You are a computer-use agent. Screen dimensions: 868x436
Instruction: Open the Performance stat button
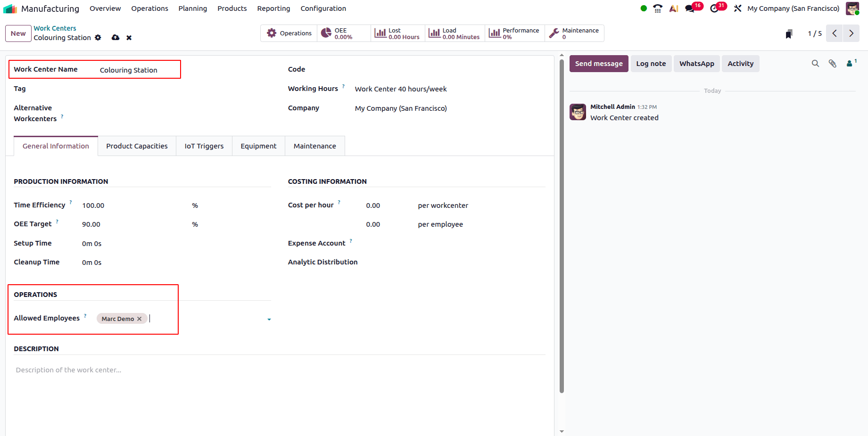coord(514,33)
